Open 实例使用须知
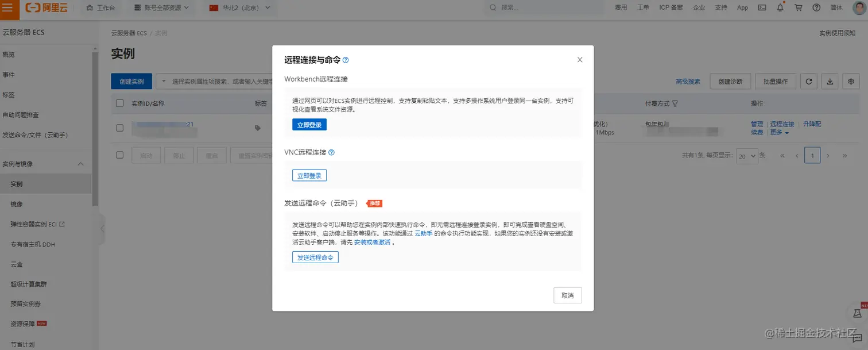This screenshot has height=350, width=868. (x=837, y=33)
